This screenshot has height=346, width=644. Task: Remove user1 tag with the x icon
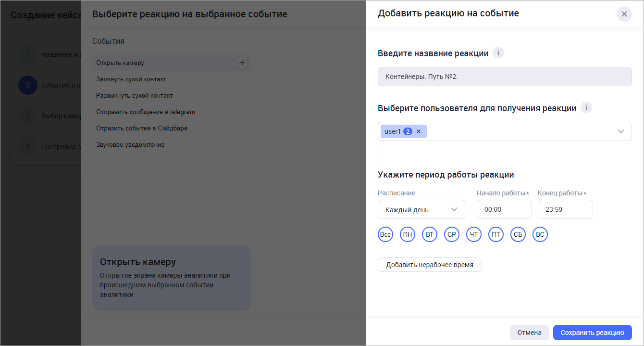tap(419, 131)
